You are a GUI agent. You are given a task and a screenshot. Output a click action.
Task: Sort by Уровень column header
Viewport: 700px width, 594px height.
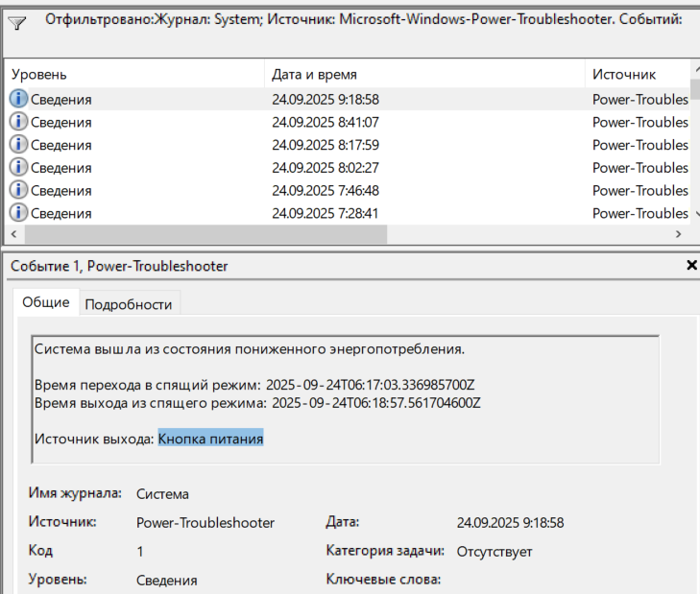[133, 74]
